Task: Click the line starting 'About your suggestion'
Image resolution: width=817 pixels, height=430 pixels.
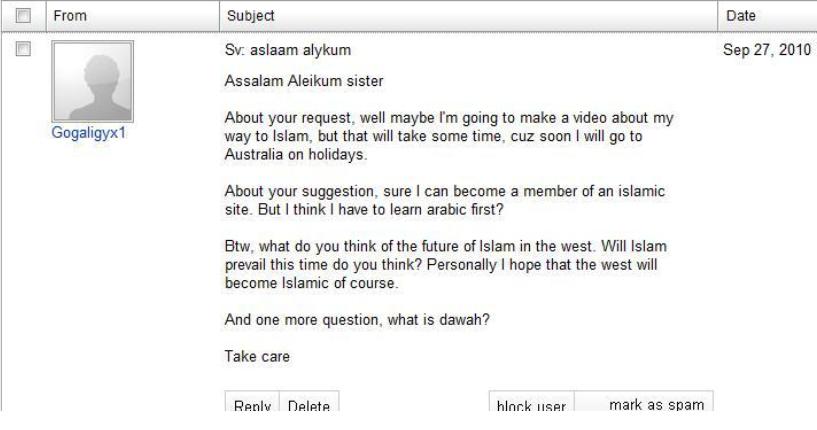Action: (447, 190)
